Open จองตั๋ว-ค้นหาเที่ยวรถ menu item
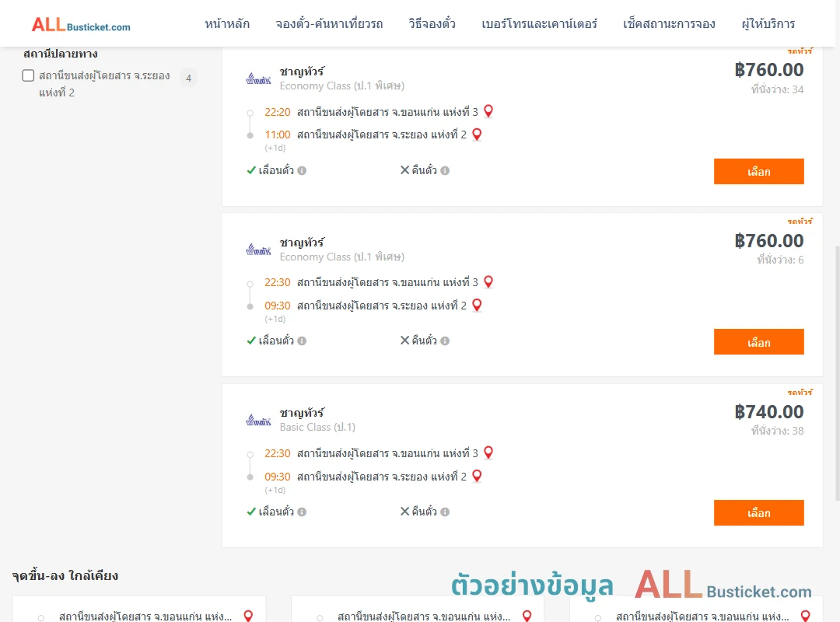This screenshot has width=840, height=622. tap(329, 24)
